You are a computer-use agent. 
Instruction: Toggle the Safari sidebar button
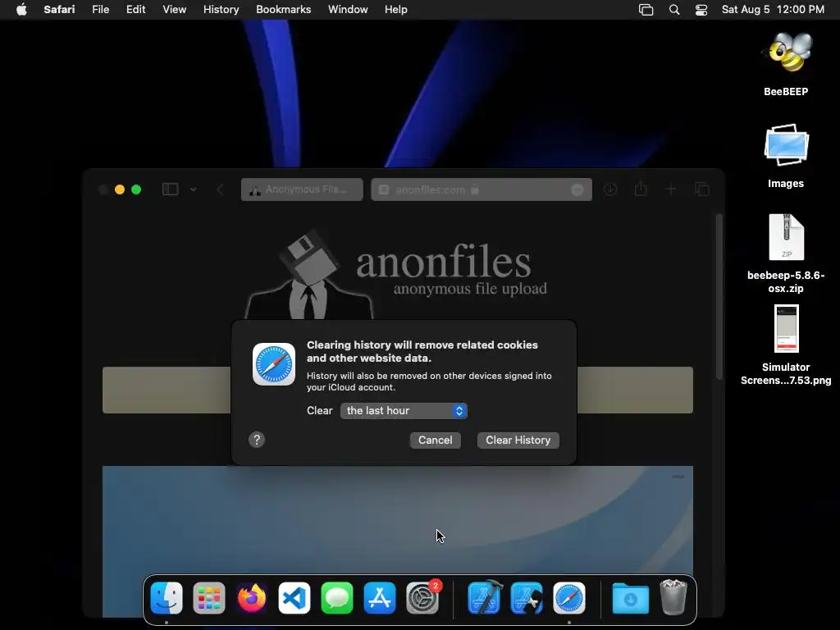171,189
